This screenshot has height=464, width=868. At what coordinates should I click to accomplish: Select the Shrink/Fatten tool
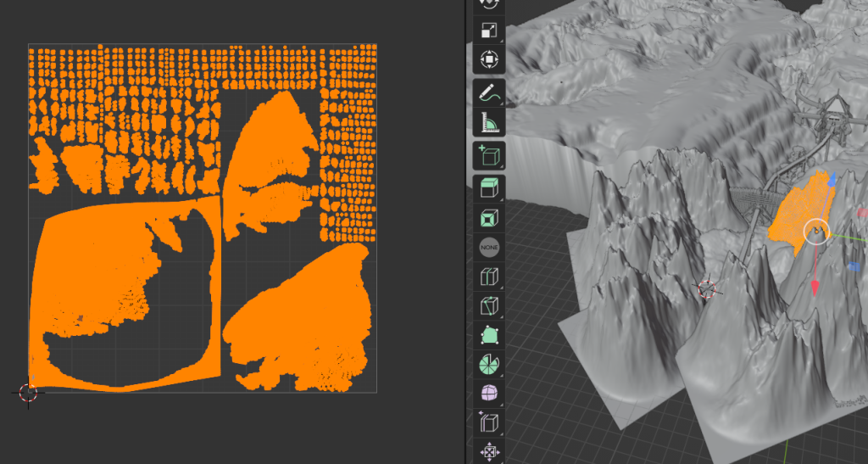point(489,452)
